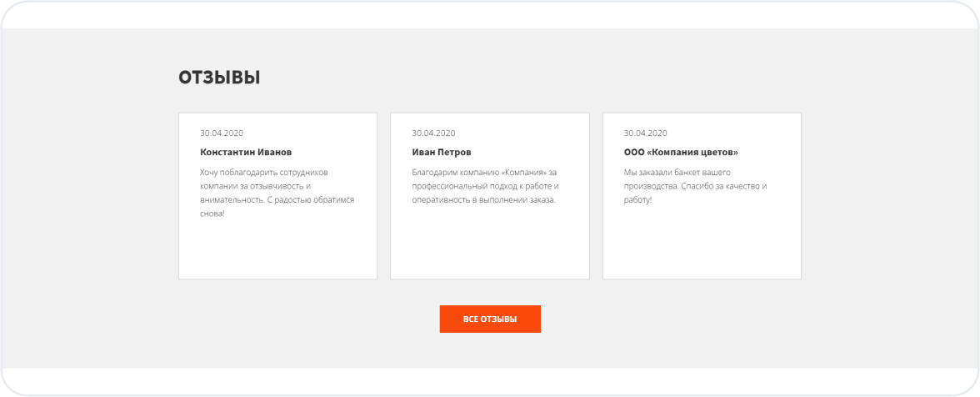Image resolution: width=980 pixels, height=397 pixels.
Task: Click the date above Константин Иванов
Action: point(222,133)
